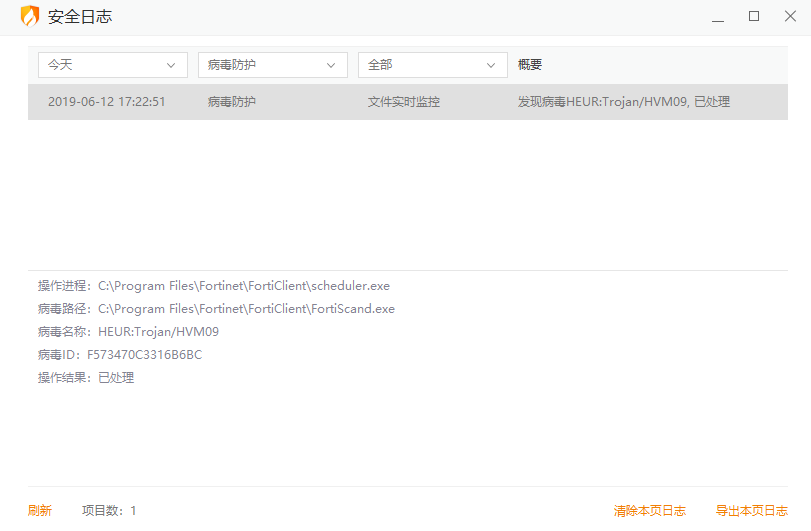Click the 安全日志 window title text

click(80, 17)
